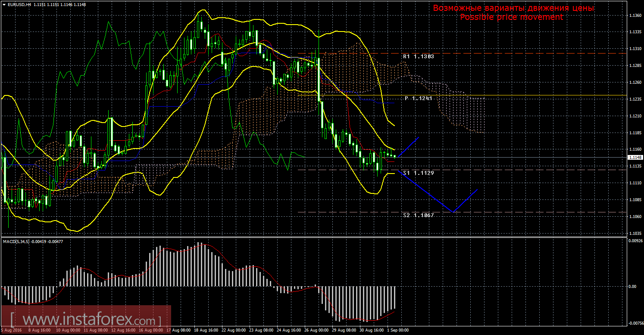Image resolution: width=644 pixels, height=335 pixels.
Task: Click the S2 1.1067 support label
Action: tap(418, 215)
